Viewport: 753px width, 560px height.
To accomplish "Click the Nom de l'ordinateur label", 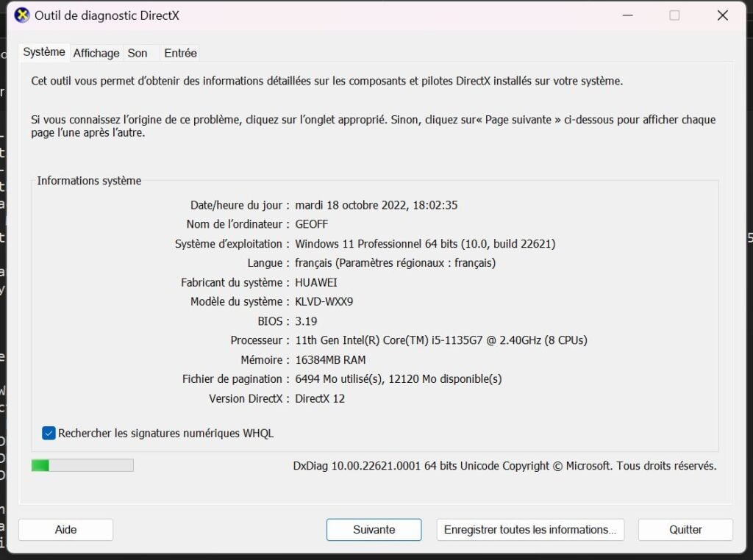I will coord(238,225).
